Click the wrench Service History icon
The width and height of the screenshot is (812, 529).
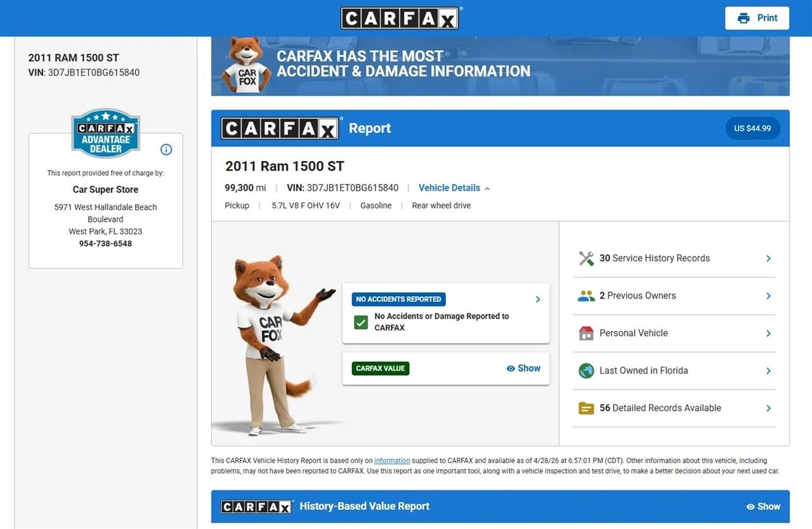tap(586, 258)
